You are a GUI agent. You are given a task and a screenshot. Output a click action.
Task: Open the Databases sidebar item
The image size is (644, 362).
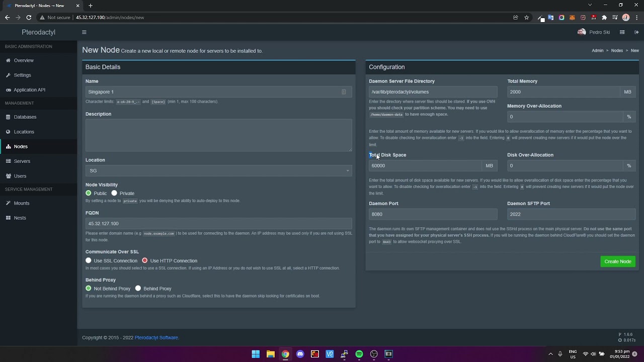(39, 117)
